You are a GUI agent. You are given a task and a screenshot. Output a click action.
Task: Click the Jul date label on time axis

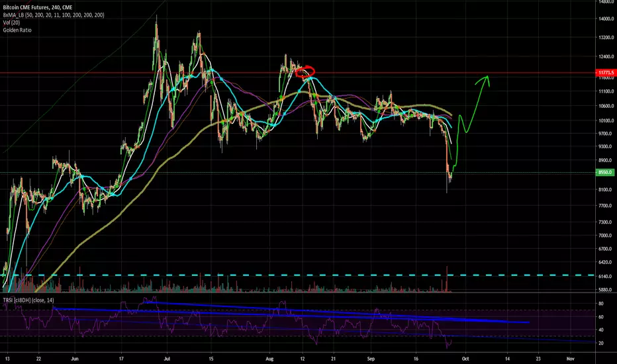pos(167,359)
